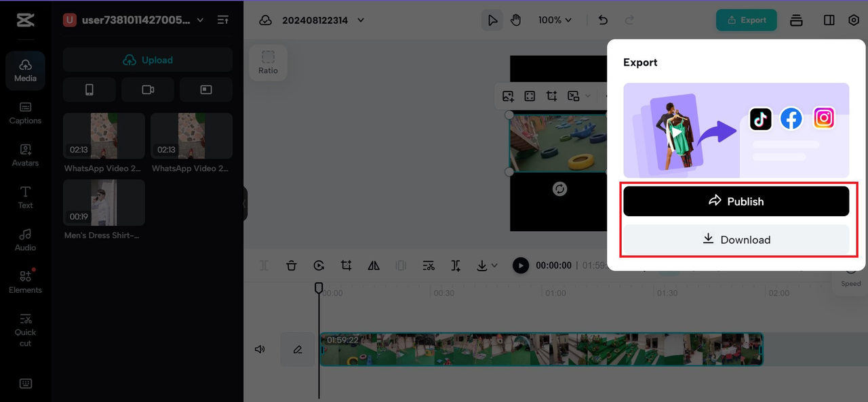Choose upload from phone icon
The height and width of the screenshot is (402, 868).
(89, 89)
